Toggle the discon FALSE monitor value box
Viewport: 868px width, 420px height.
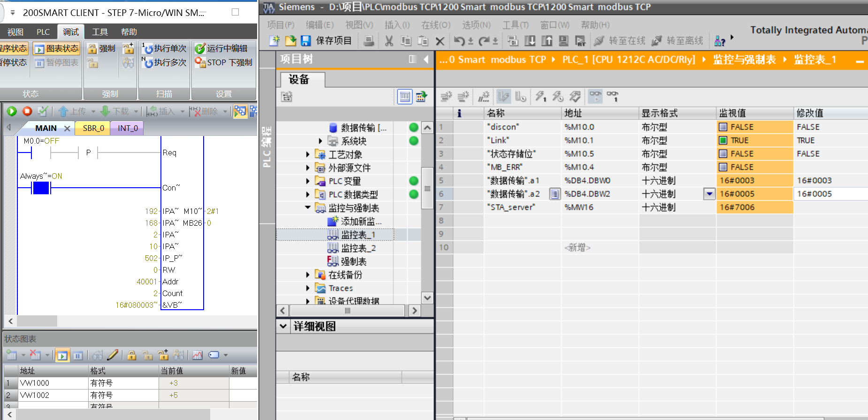(x=723, y=127)
